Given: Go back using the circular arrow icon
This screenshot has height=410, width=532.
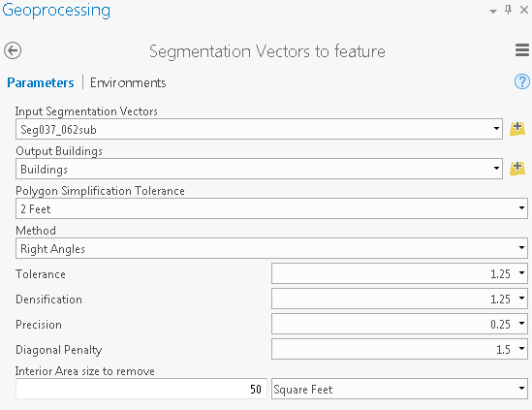Looking at the screenshot, I should (13, 51).
